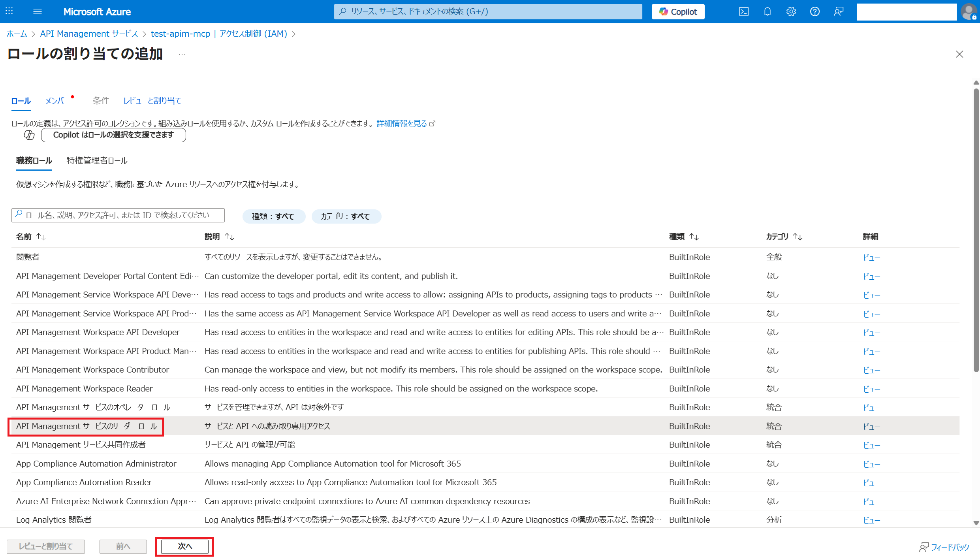The height and width of the screenshot is (559, 980).
Task: Select API Management Workspace Reader role
Action: (x=485, y=389)
